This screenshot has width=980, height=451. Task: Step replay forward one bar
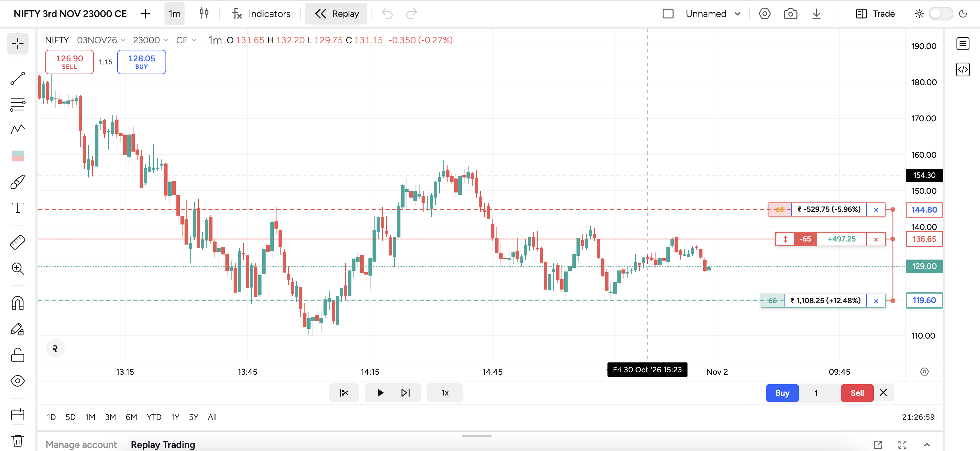(406, 393)
